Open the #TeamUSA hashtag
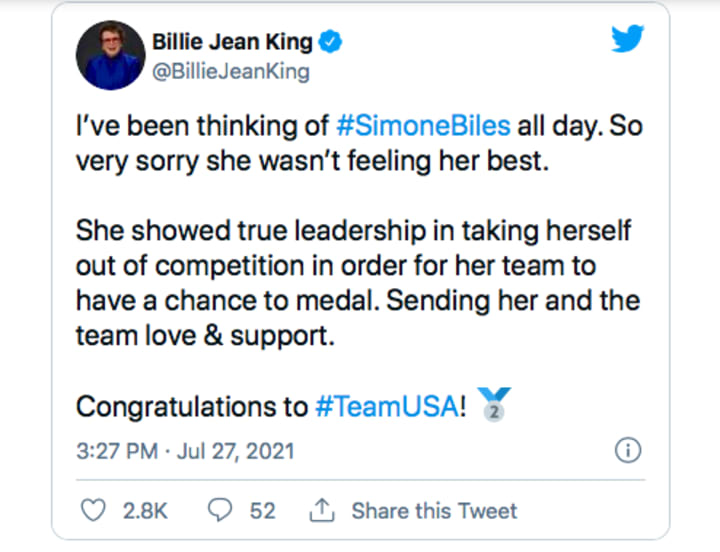 387,407
